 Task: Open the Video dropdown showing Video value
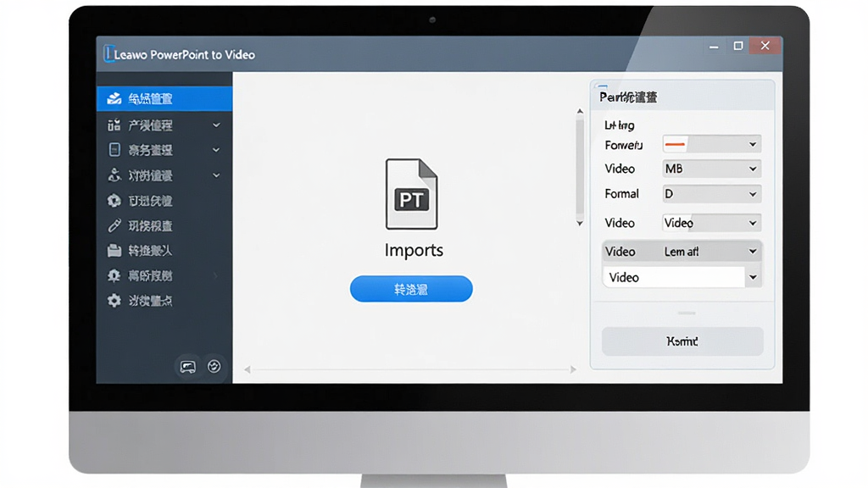[x=711, y=223]
